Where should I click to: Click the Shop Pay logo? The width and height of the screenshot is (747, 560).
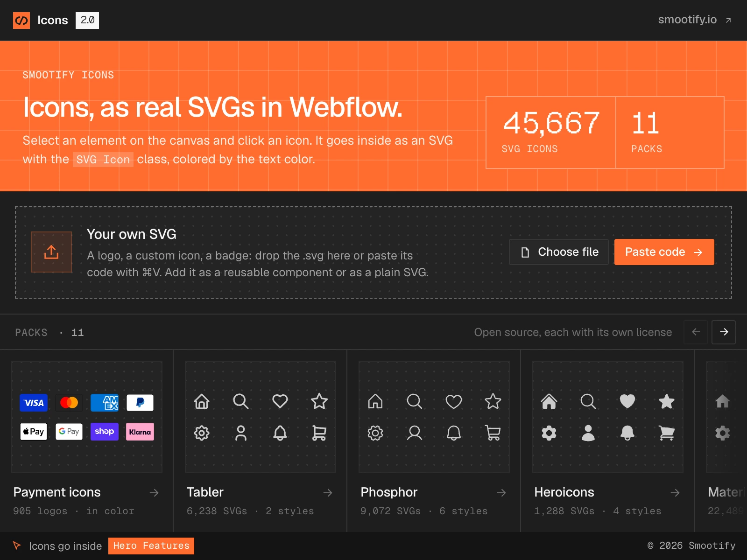click(105, 432)
